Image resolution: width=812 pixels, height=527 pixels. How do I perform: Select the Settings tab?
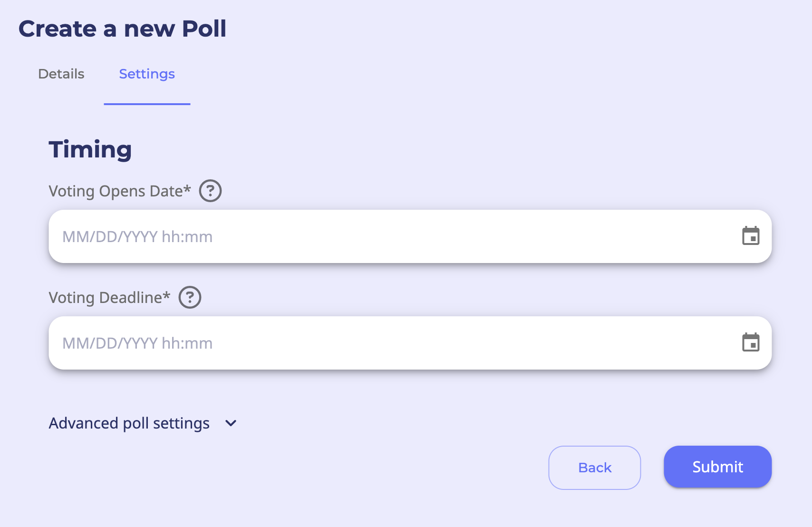pos(147,74)
